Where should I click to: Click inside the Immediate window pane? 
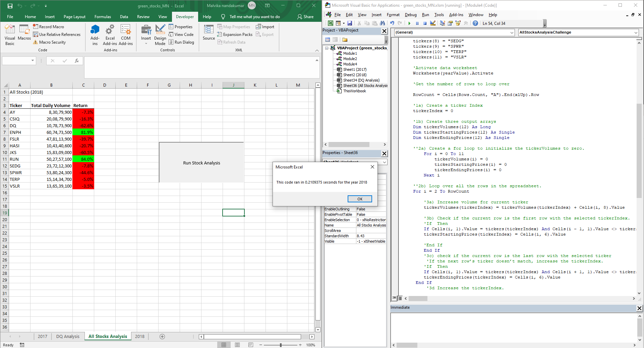click(x=514, y=327)
